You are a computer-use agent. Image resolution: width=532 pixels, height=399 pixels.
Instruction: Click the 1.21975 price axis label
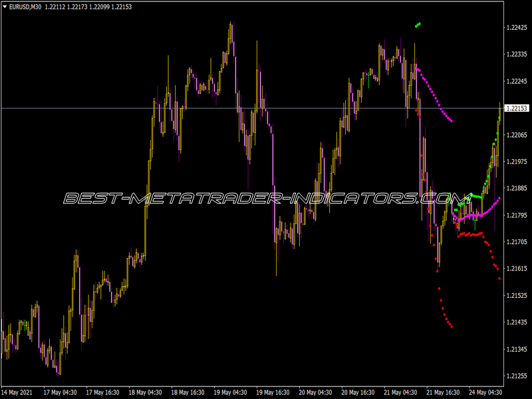517,162
